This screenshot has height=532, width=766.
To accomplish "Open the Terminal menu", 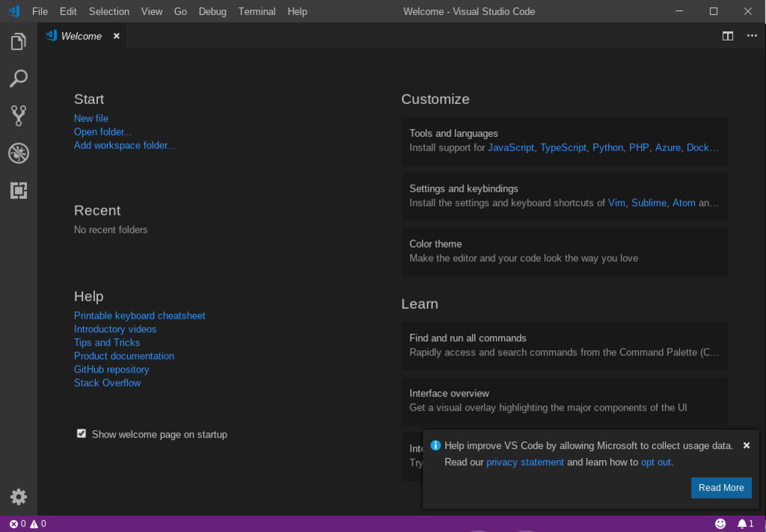I will pos(257,11).
